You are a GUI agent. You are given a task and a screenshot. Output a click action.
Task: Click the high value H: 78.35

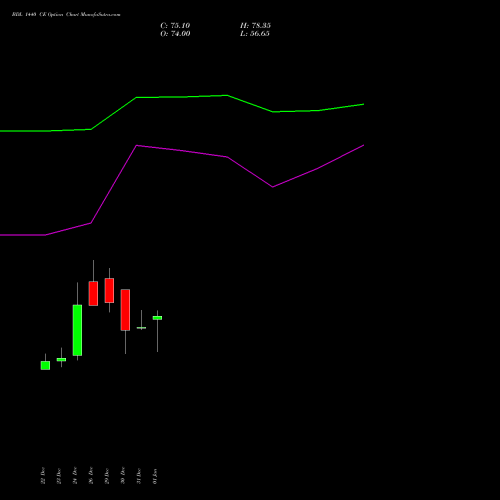click(255, 26)
